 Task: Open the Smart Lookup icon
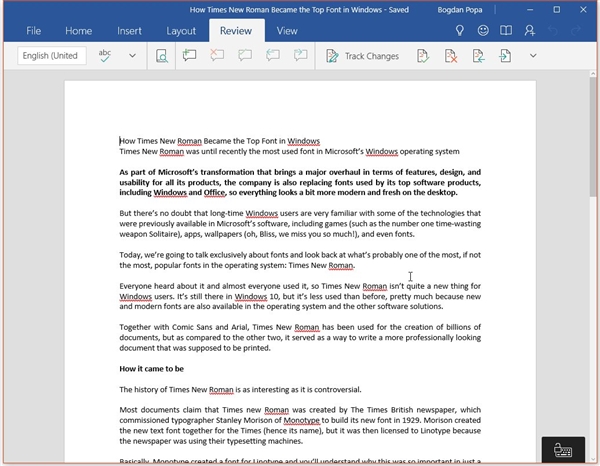(162, 56)
